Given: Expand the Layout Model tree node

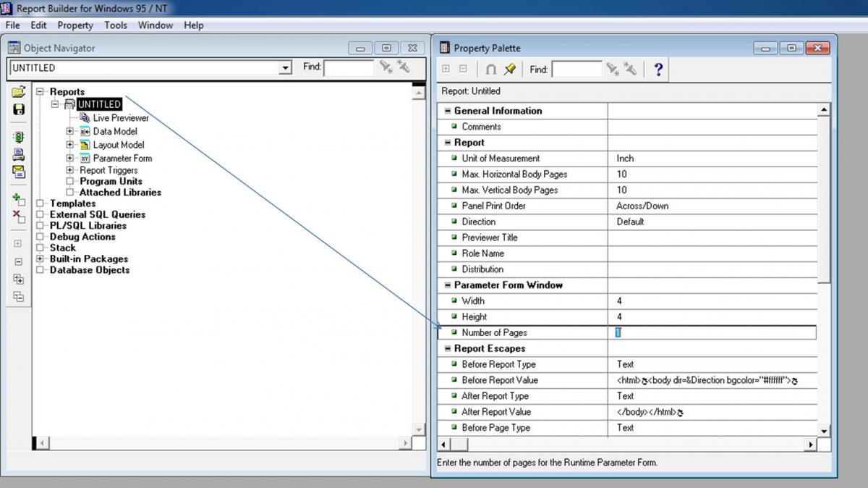Looking at the screenshot, I should (x=70, y=145).
